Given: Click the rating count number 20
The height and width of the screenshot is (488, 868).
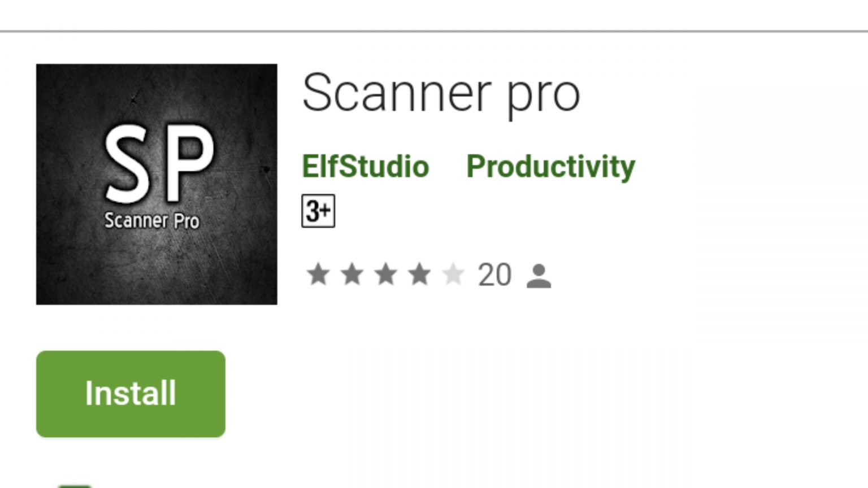Looking at the screenshot, I should (494, 275).
